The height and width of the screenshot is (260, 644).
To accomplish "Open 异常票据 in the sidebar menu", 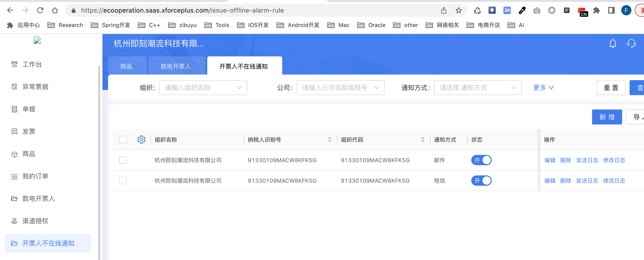I will 35,87.
